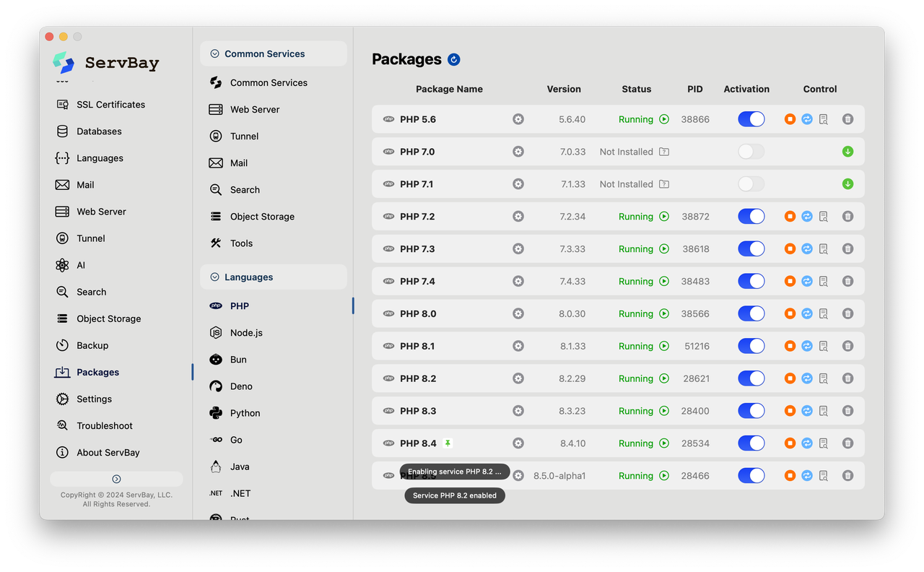Open settings gear for PHP 5.6
Screen dimensions: 924x572
click(518, 119)
